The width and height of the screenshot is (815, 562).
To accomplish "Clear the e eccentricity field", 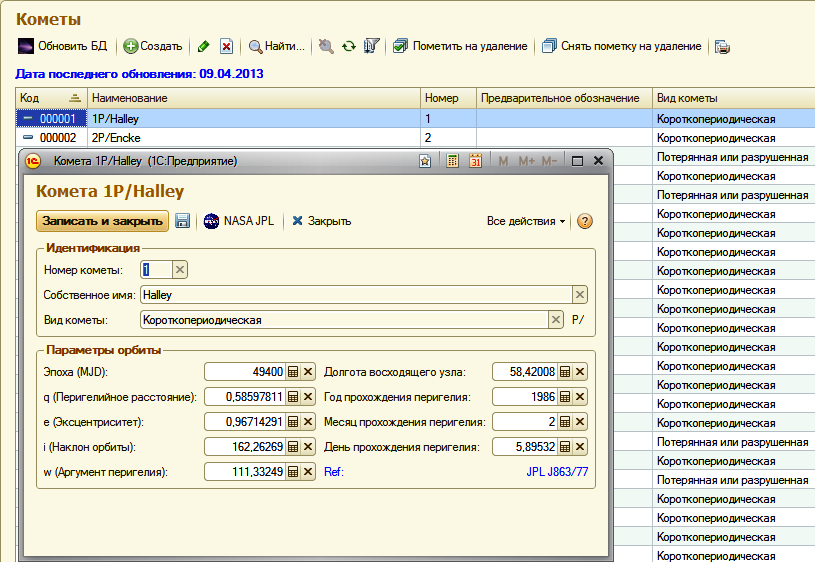I will tap(308, 422).
